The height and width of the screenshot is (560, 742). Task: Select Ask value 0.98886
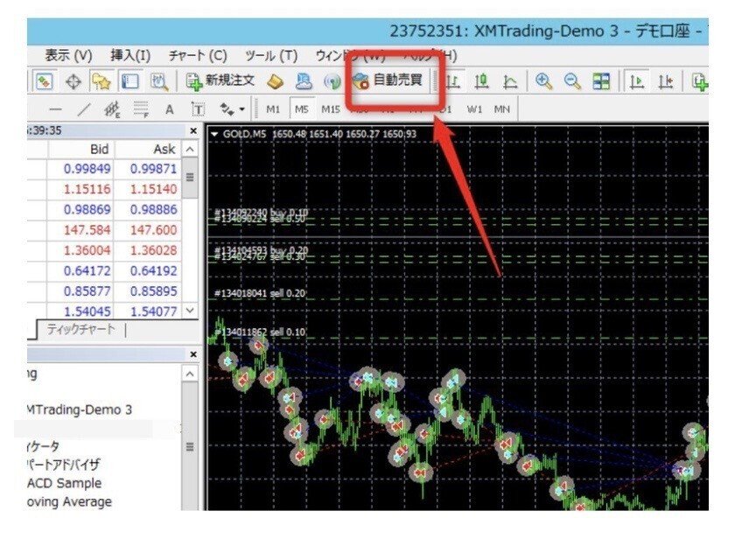coord(153,209)
